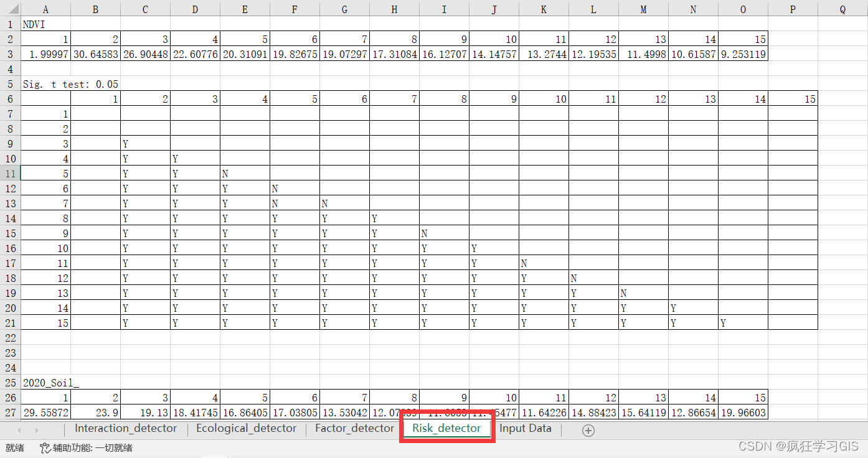Select cell with value 11.4998
This screenshot has width=868, height=458.
click(x=644, y=54)
